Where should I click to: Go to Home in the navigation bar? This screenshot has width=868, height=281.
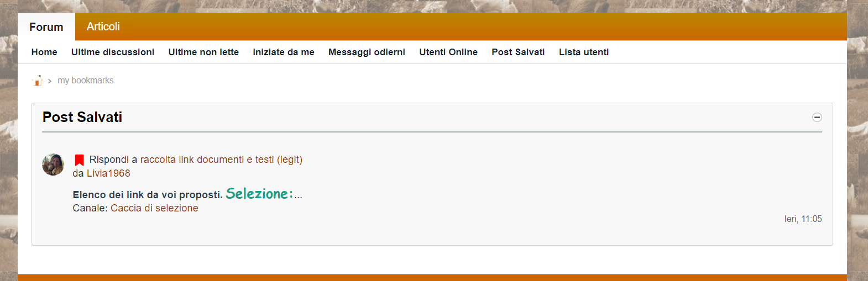[44, 52]
